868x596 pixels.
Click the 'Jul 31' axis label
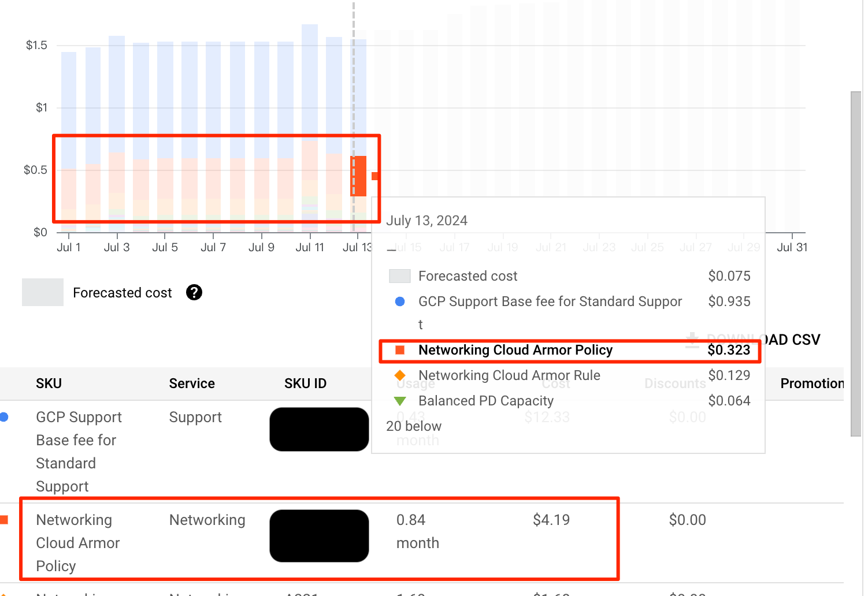coord(792,247)
